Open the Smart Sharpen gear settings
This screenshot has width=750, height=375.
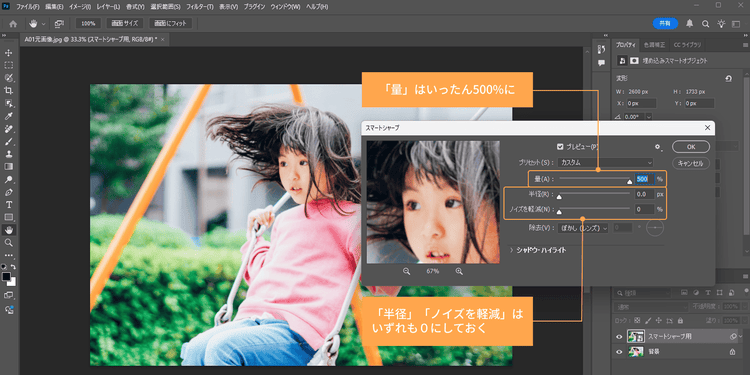pyautogui.click(x=658, y=147)
